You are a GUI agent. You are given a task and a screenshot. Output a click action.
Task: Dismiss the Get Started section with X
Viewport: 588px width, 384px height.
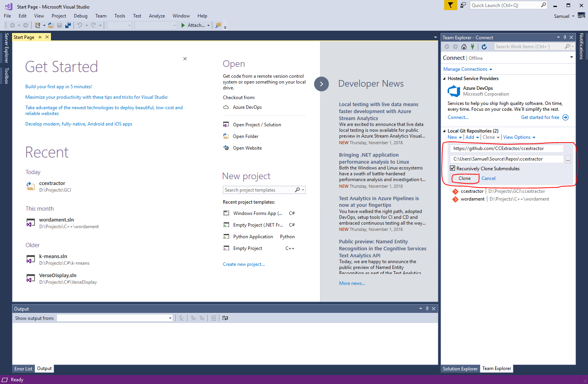[185, 59]
